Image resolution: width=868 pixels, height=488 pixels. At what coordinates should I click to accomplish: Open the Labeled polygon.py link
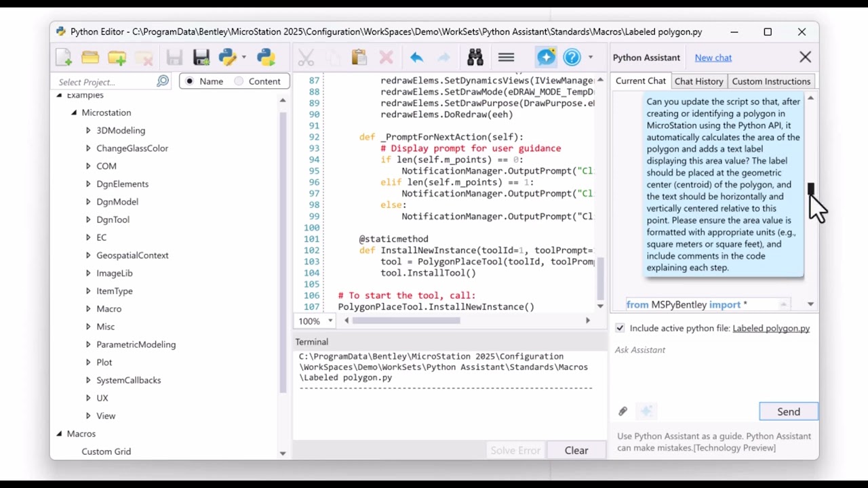(x=771, y=328)
